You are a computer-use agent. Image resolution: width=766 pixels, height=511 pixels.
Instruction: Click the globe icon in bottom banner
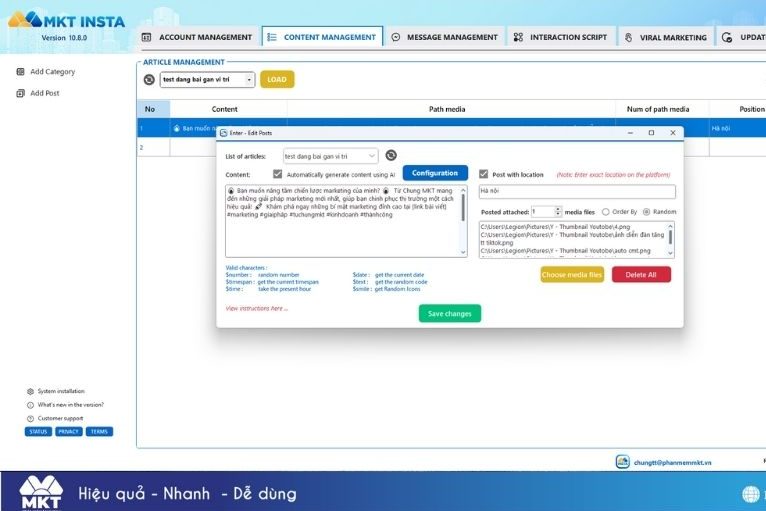(x=751, y=494)
